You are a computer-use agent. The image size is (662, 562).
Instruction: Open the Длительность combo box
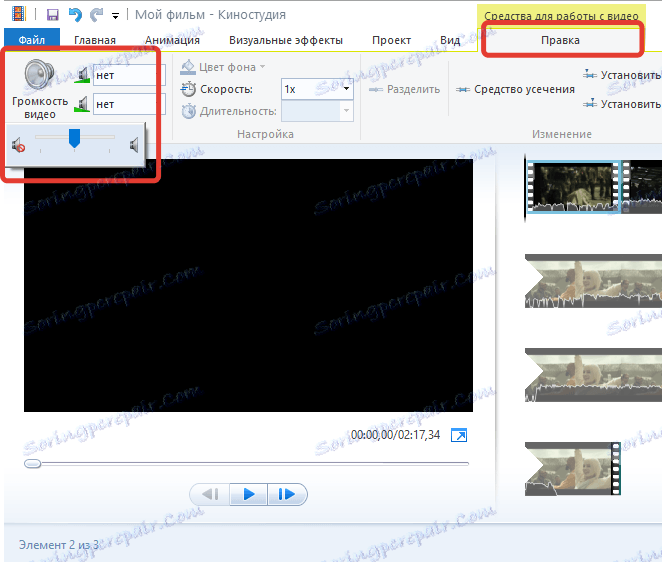[x=317, y=111]
